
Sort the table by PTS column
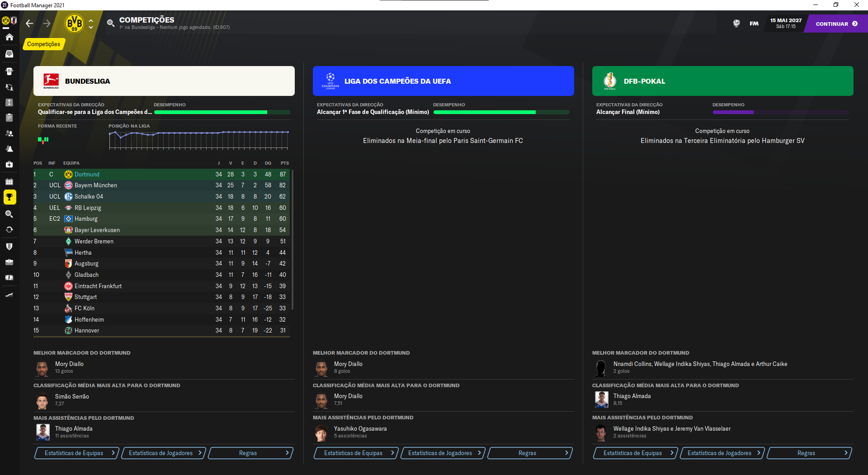(x=284, y=163)
